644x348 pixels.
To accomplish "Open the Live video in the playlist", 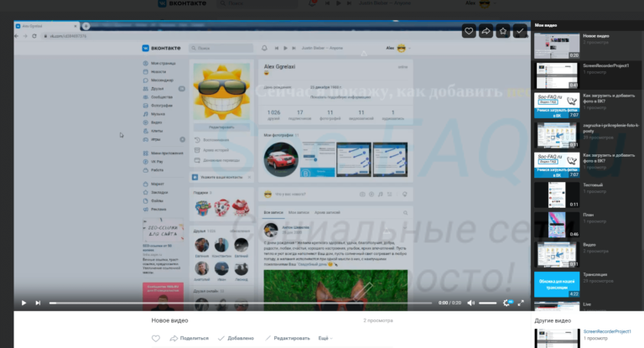I will click(557, 306).
